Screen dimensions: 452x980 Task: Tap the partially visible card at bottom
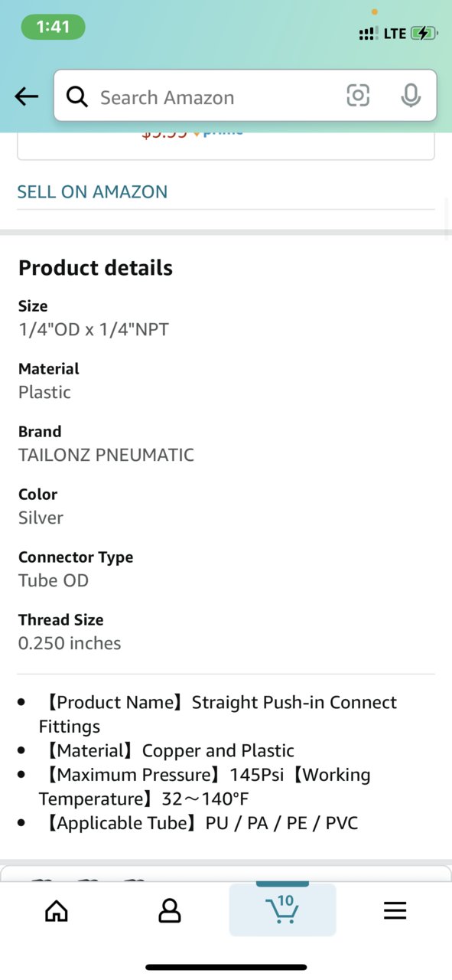(x=226, y=873)
